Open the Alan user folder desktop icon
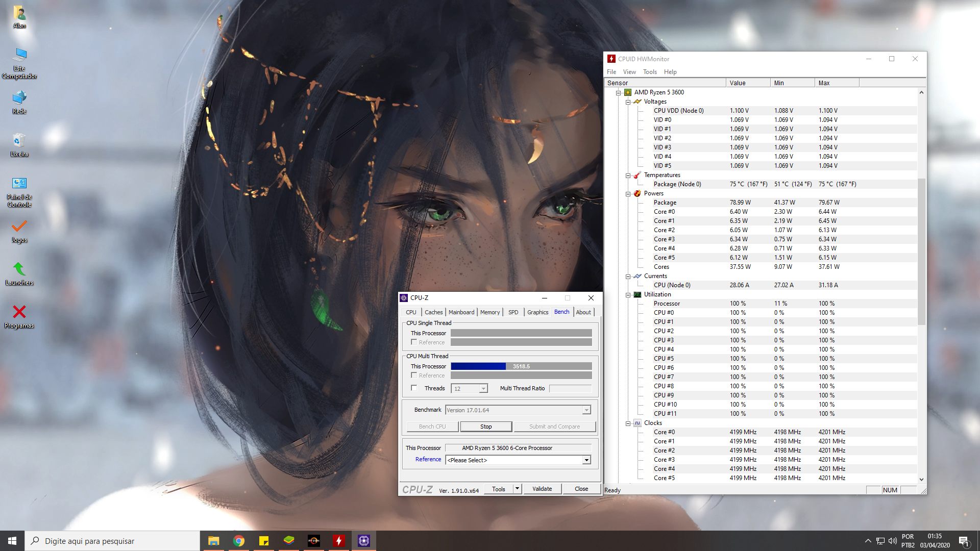Image resolution: width=980 pixels, height=551 pixels. (19, 17)
